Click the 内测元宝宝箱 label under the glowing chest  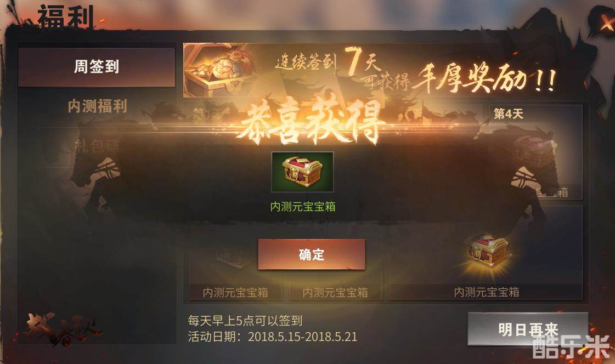(x=487, y=292)
